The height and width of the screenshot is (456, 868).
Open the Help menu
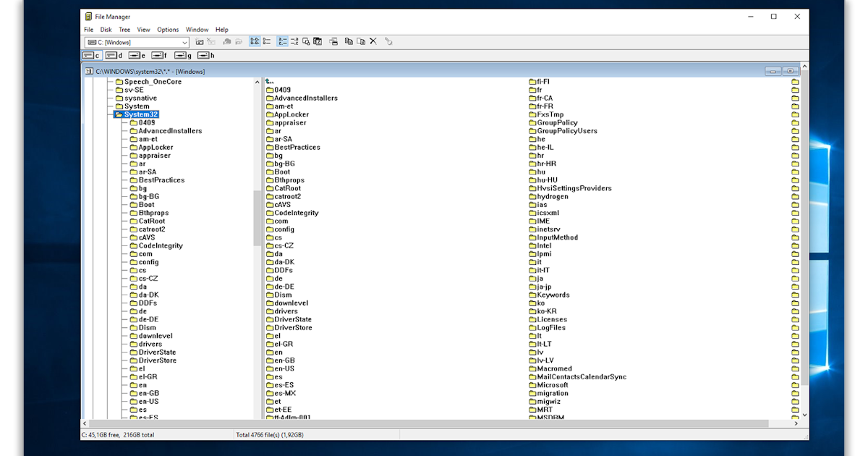222,30
